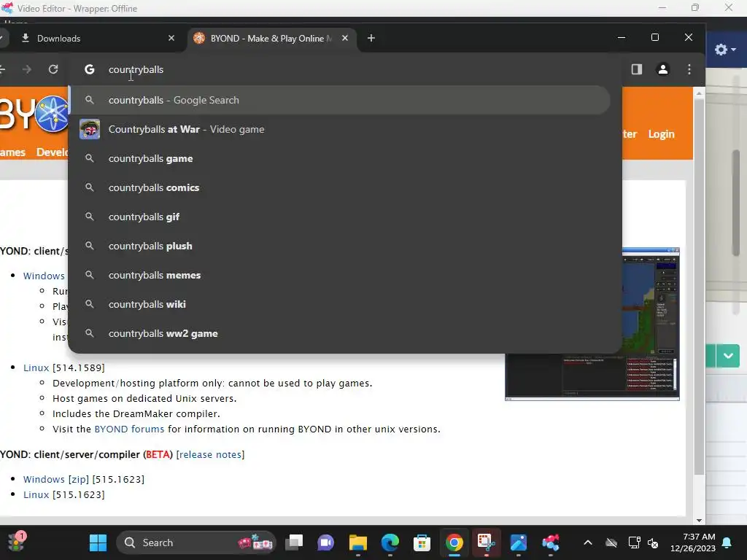This screenshot has width=747, height=560.
Task: Switch to the BYOND tab
Action: 271,38
